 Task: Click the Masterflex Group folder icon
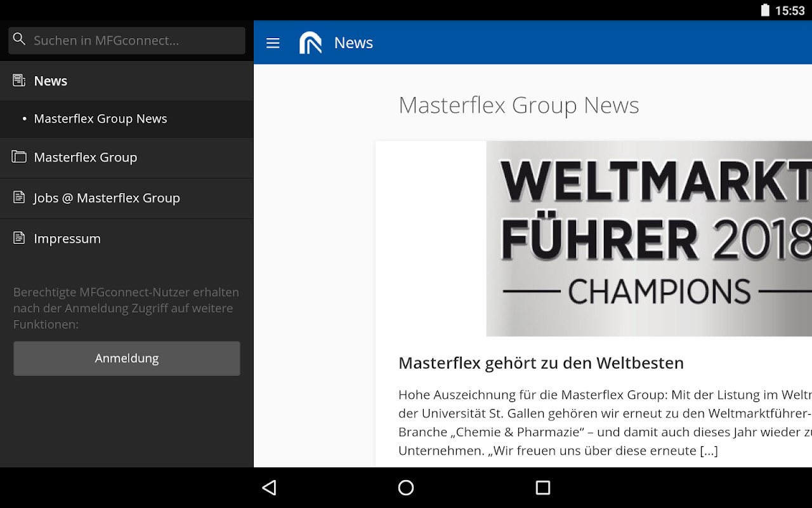coord(19,157)
